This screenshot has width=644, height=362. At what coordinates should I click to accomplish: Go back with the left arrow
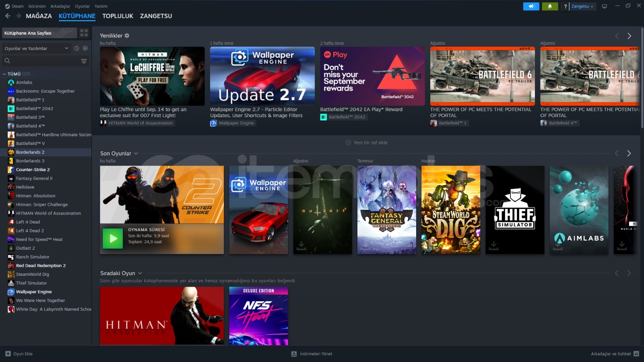coord(8,16)
